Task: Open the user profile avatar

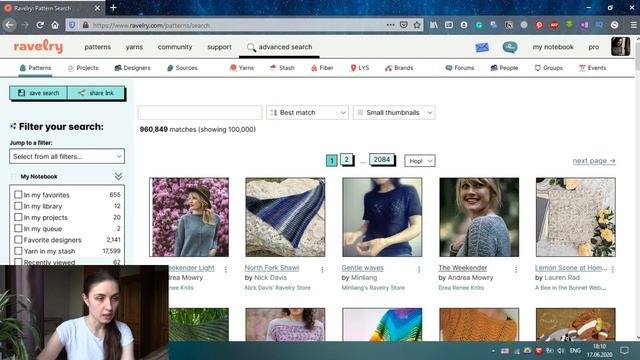Action: pyautogui.click(x=620, y=46)
